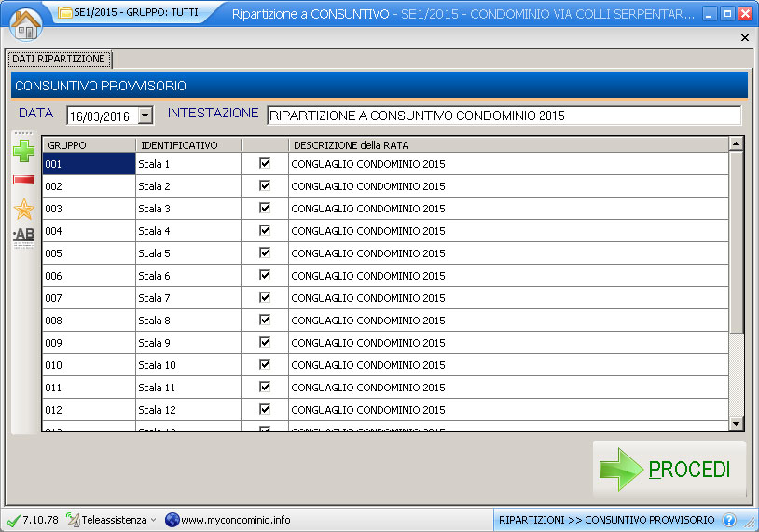The width and height of the screenshot is (759, 532).
Task: Click the gold star icon in sidebar
Action: tap(23, 210)
